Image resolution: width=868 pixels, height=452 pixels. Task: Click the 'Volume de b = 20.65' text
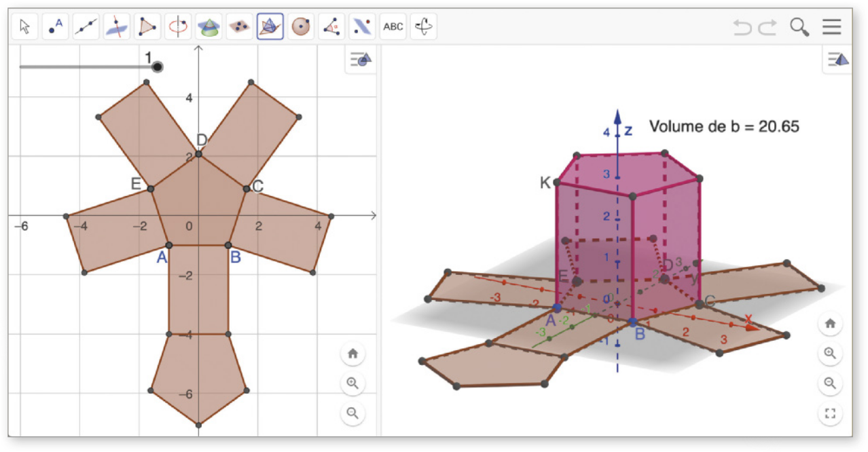[724, 126]
